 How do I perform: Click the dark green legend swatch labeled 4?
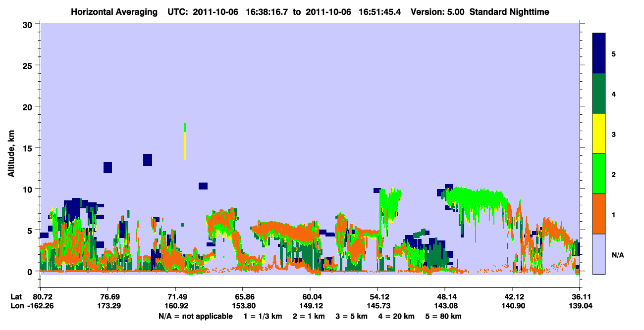(599, 94)
